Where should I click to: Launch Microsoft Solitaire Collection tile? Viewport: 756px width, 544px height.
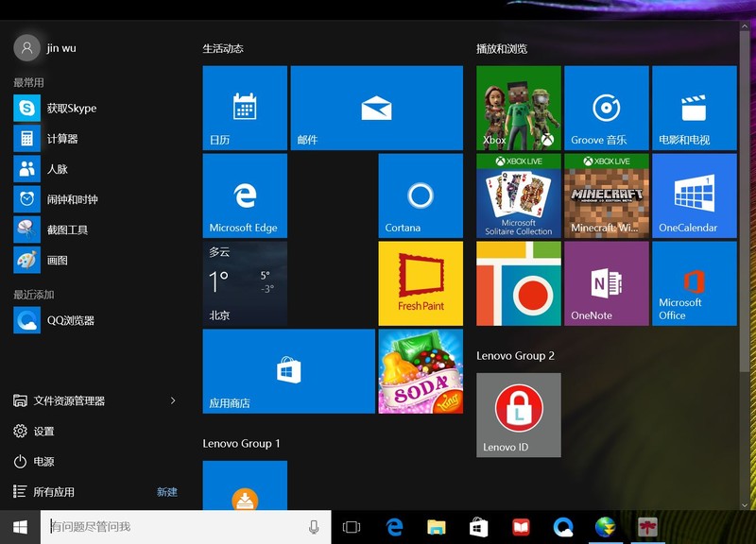click(518, 195)
